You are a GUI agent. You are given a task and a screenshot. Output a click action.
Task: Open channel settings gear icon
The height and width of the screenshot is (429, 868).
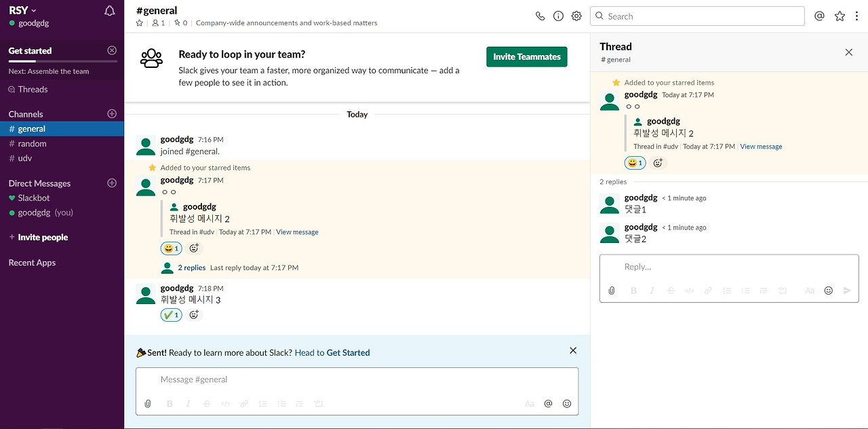click(576, 16)
